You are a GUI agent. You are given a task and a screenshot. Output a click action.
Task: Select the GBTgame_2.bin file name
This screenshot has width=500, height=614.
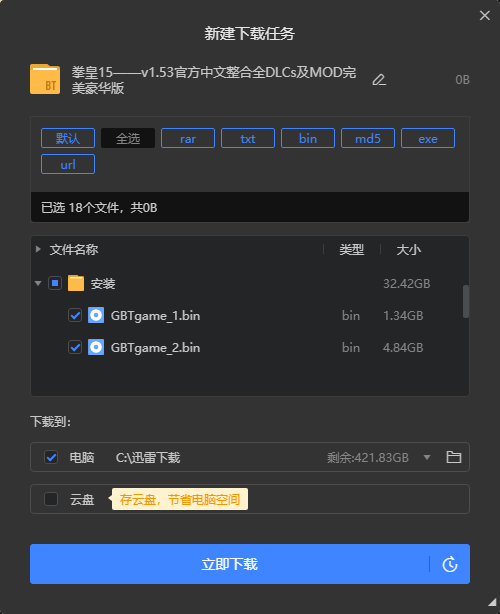pos(155,348)
